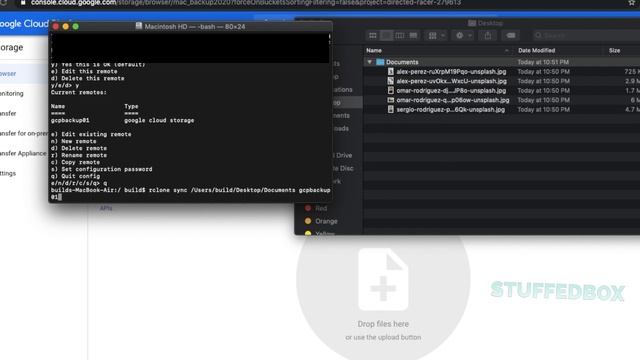
Task: Click the Documents row date 10:51 PM
Action: coord(543,62)
